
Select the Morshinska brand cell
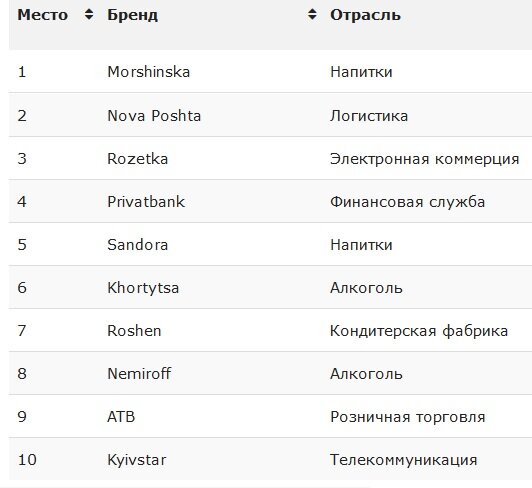tap(149, 72)
